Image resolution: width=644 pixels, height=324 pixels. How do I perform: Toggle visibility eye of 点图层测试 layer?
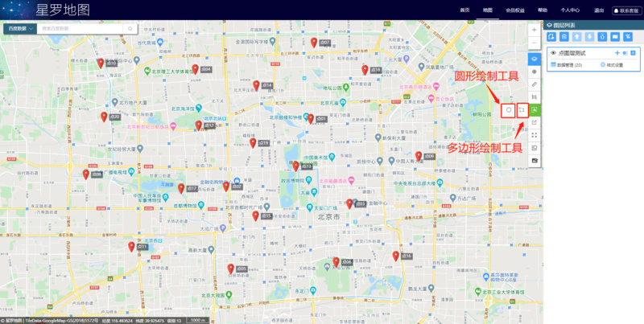(x=553, y=53)
